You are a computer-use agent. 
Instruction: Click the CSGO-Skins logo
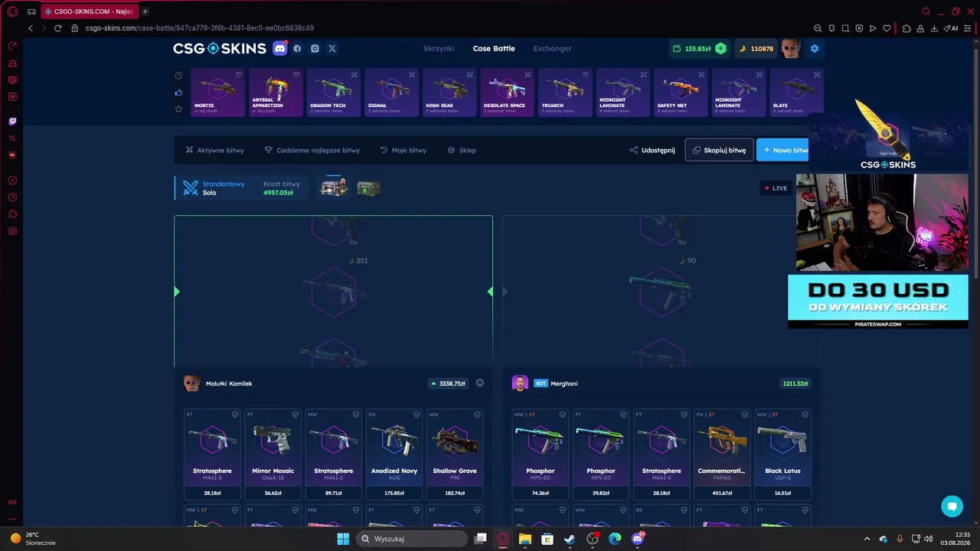(219, 48)
